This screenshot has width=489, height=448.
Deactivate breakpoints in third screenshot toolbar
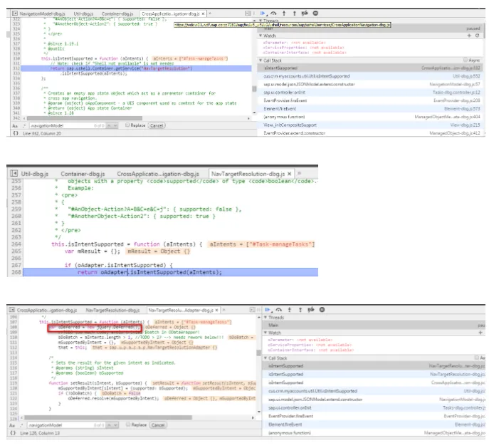tap(311, 310)
